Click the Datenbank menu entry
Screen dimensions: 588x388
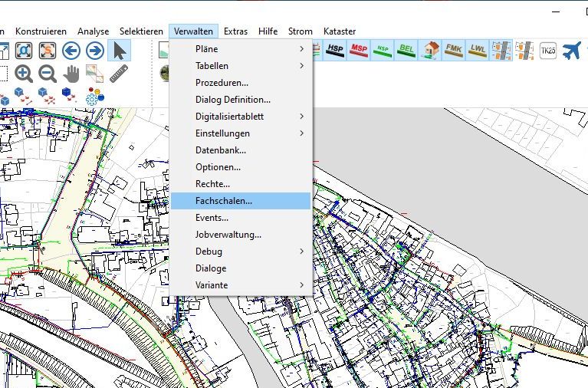[x=221, y=150]
